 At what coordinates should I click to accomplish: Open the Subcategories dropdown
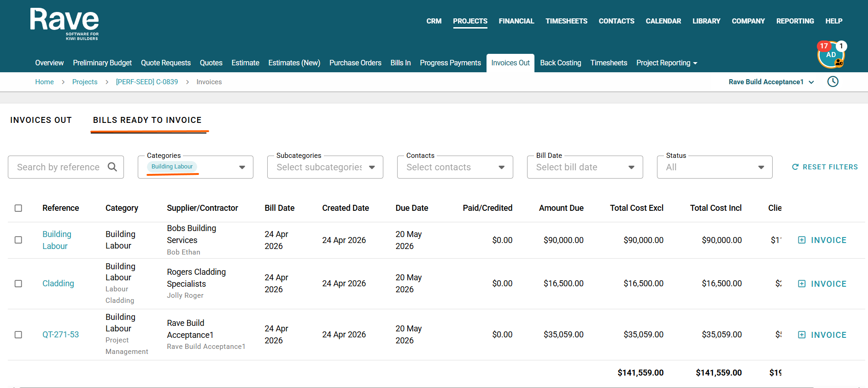pos(325,167)
